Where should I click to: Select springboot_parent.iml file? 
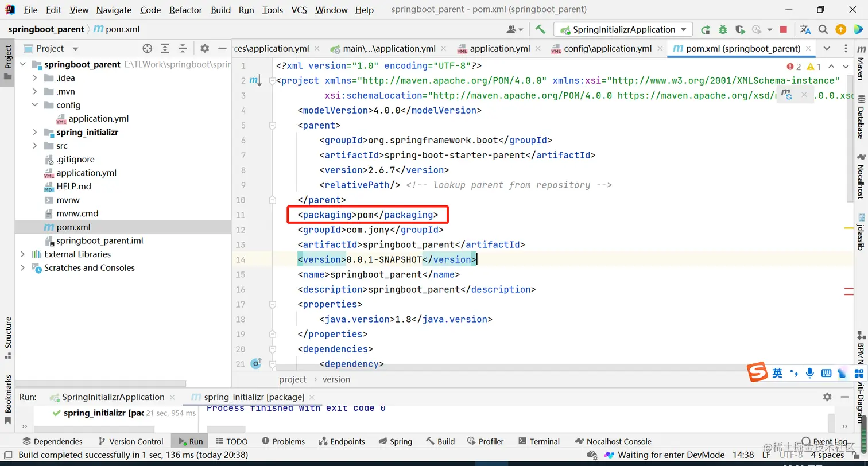click(100, 240)
